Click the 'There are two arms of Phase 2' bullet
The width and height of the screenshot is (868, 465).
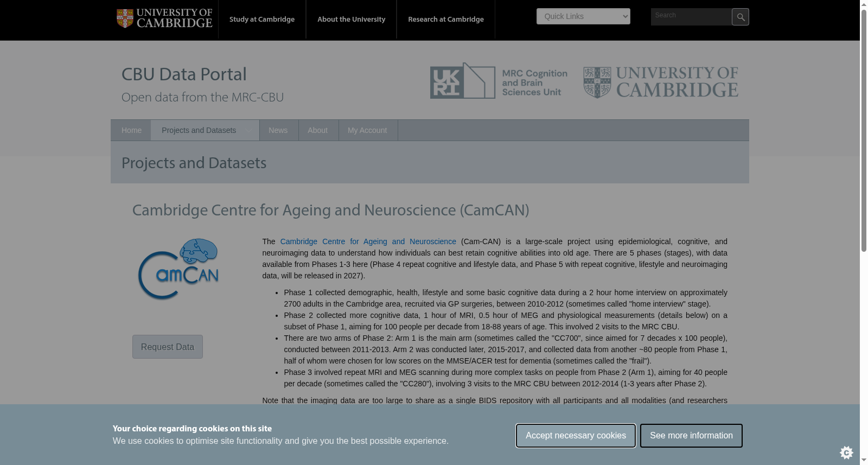pyautogui.click(x=506, y=349)
